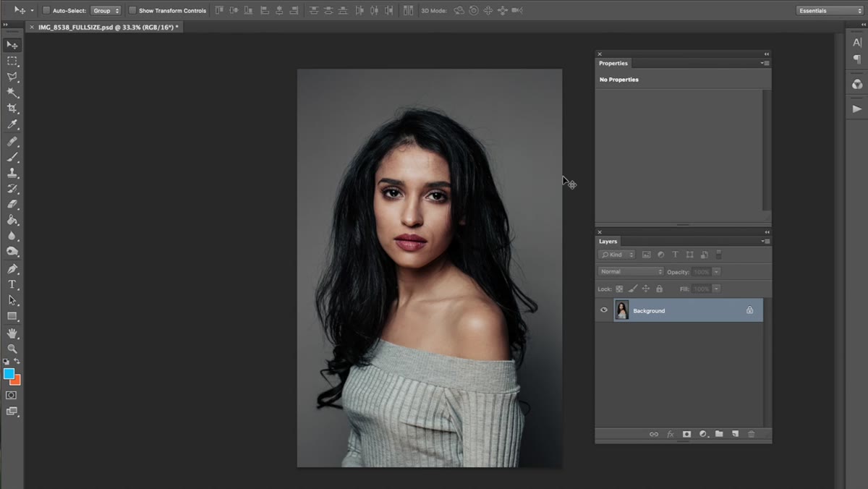Click the Create new group folder icon

click(719, 434)
